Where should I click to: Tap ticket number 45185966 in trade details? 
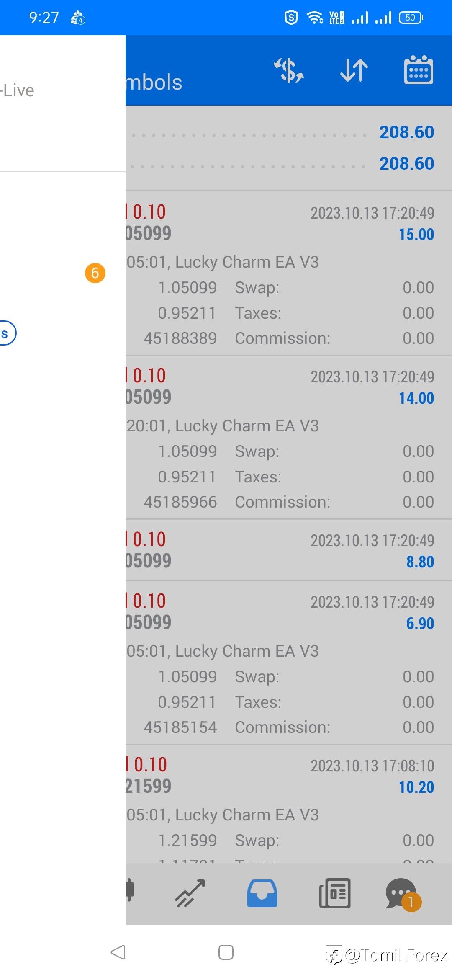click(x=180, y=502)
